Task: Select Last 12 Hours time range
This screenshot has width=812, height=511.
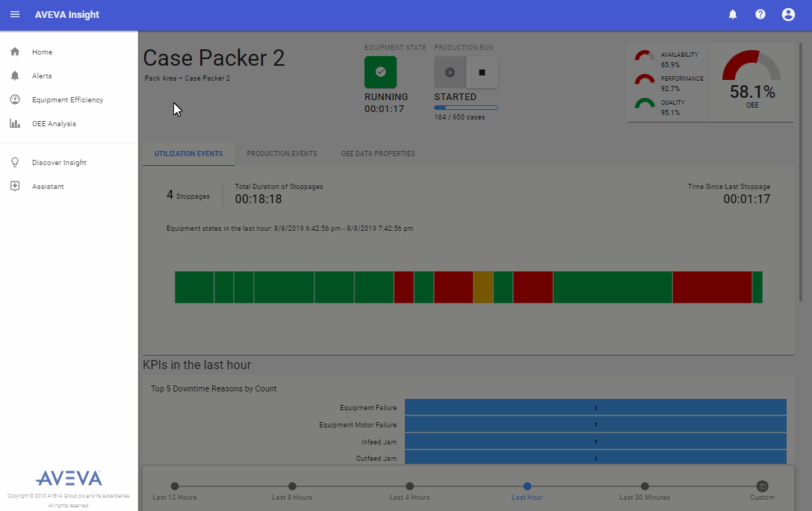Action: (175, 491)
